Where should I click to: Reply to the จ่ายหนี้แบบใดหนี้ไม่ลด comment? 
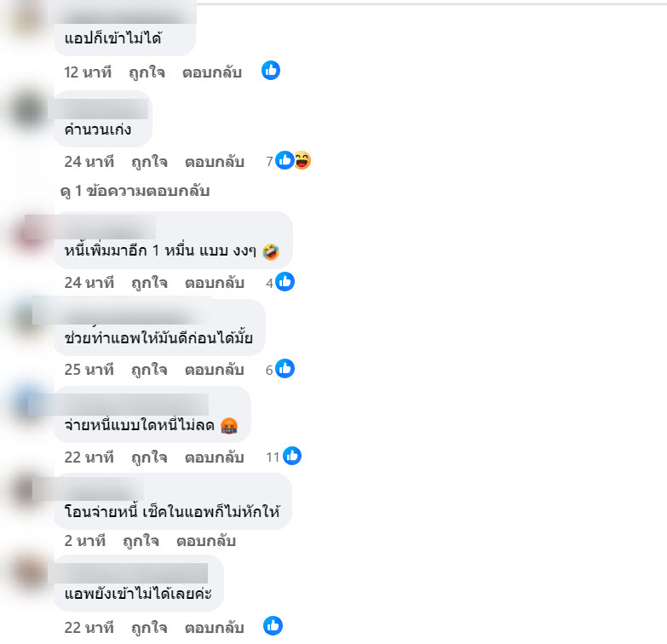click(x=215, y=457)
